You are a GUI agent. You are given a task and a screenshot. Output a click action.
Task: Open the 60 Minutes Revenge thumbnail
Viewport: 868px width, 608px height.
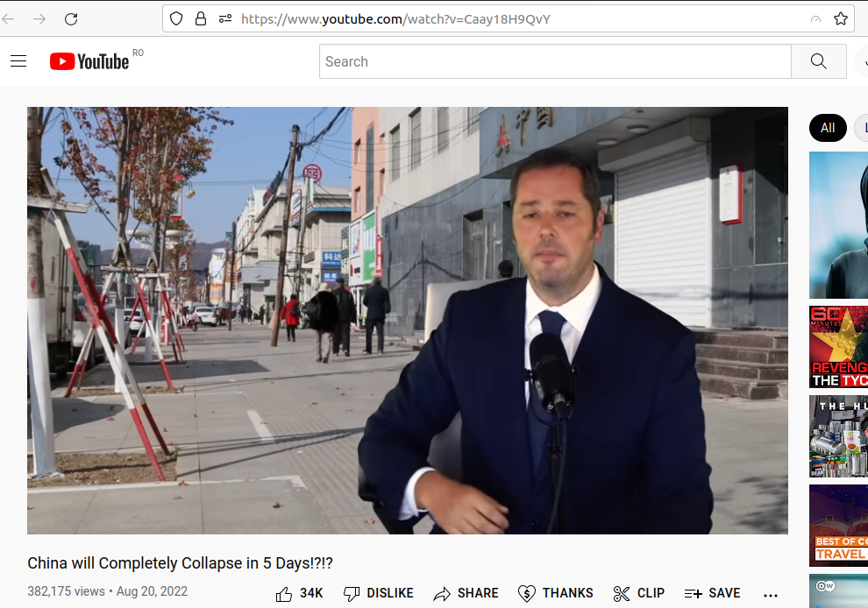[838, 347]
